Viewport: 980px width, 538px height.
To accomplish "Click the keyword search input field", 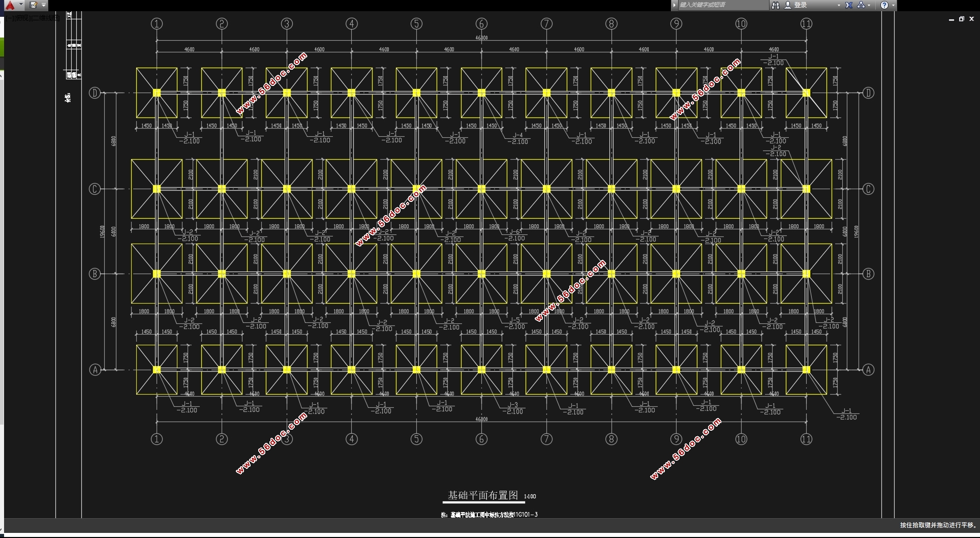I will click(x=722, y=5).
